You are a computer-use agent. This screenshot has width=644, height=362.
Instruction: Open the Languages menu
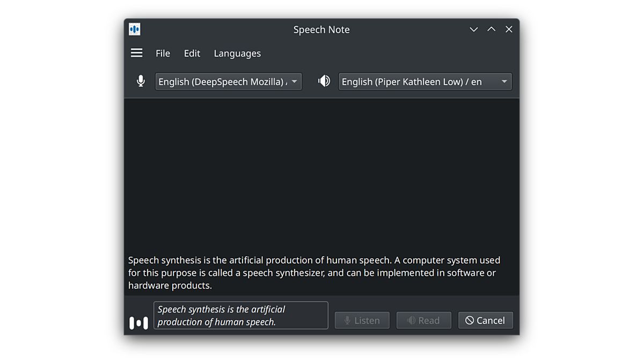click(x=237, y=53)
